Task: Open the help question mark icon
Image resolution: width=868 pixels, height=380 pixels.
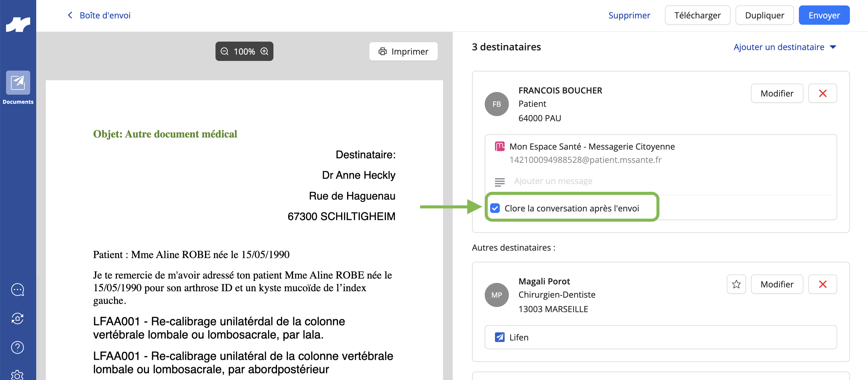Action: coord(18,347)
